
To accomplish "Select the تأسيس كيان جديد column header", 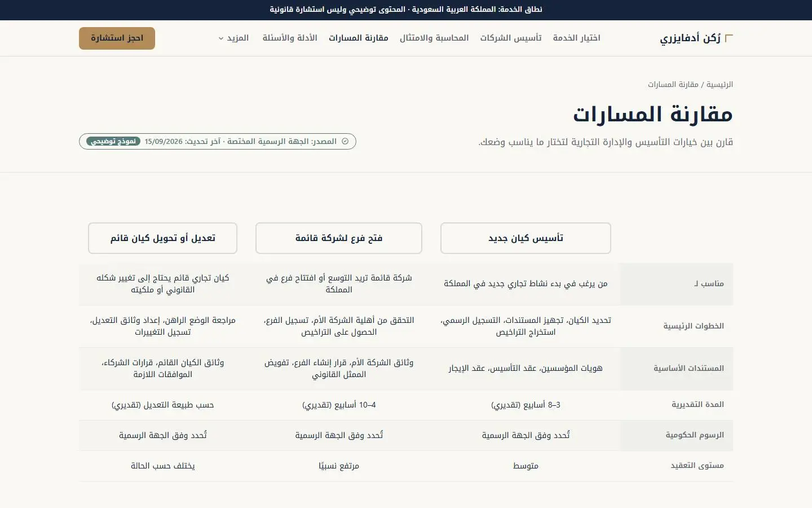I will point(526,238).
